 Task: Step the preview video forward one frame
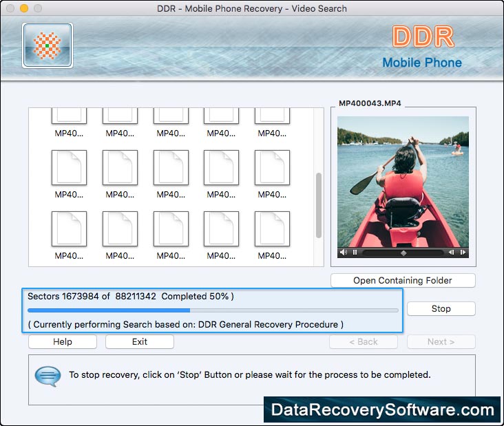(x=463, y=252)
